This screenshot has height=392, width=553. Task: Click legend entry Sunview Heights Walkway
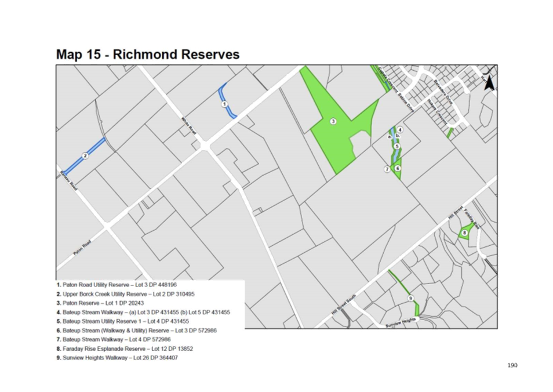pos(117,358)
